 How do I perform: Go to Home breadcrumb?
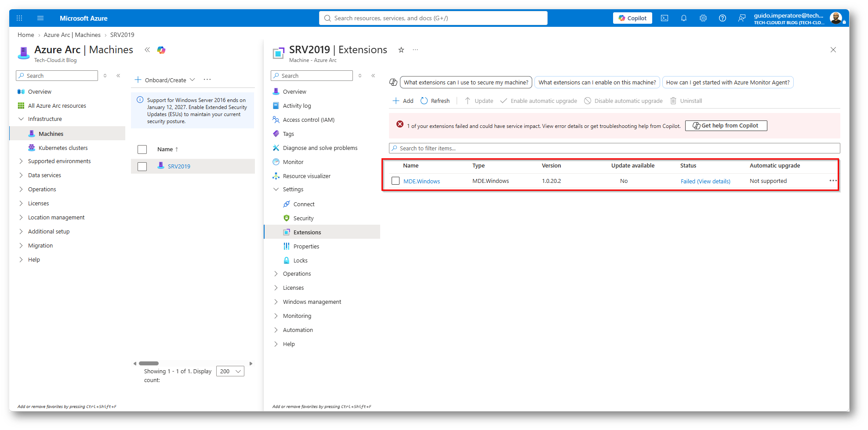click(25, 35)
